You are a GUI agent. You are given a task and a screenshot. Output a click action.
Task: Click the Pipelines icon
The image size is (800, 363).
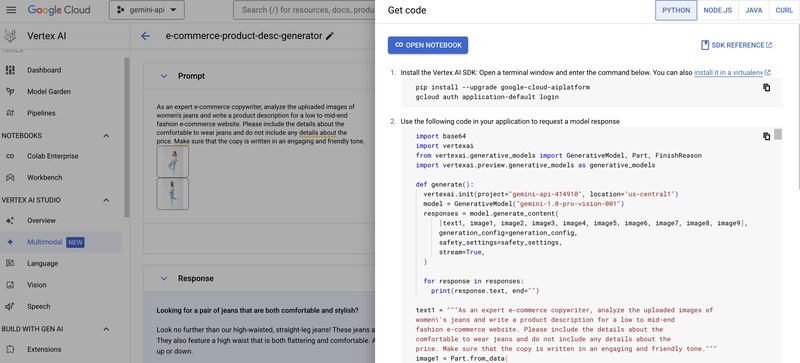[10, 113]
